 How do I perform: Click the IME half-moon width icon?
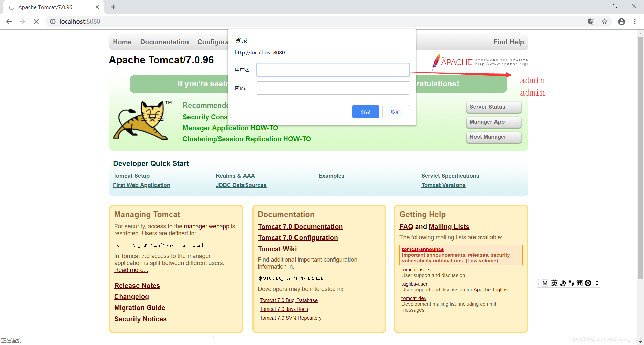[x=563, y=283]
